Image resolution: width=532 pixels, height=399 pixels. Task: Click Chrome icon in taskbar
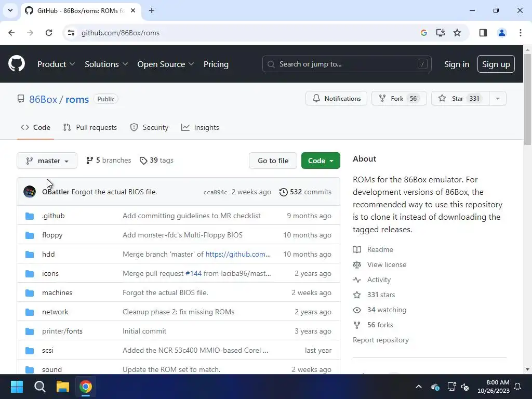86,387
